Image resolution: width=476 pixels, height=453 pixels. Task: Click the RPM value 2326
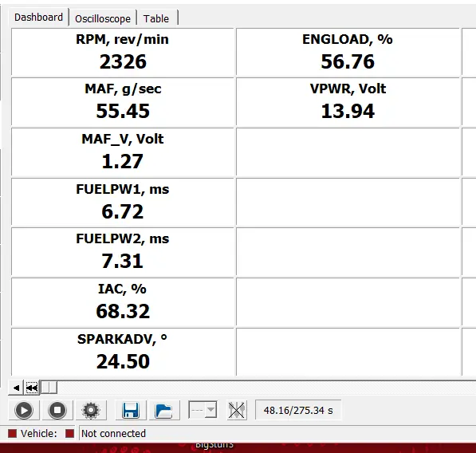pyautogui.click(x=123, y=61)
